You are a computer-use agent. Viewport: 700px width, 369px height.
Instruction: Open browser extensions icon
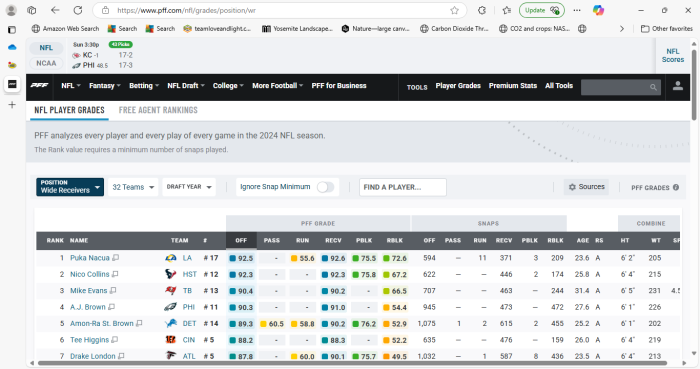[482, 10]
